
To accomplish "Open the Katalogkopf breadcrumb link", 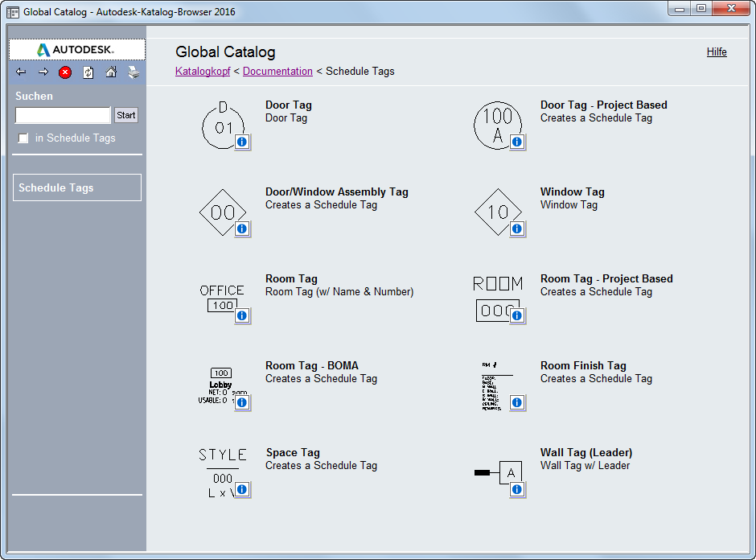I will point(203,71).
